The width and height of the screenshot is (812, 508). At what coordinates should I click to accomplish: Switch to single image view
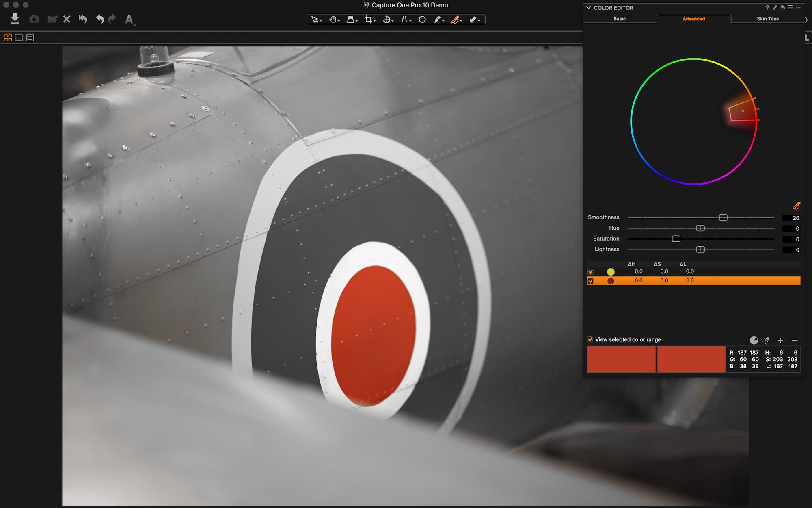click(x=19, y=38)
